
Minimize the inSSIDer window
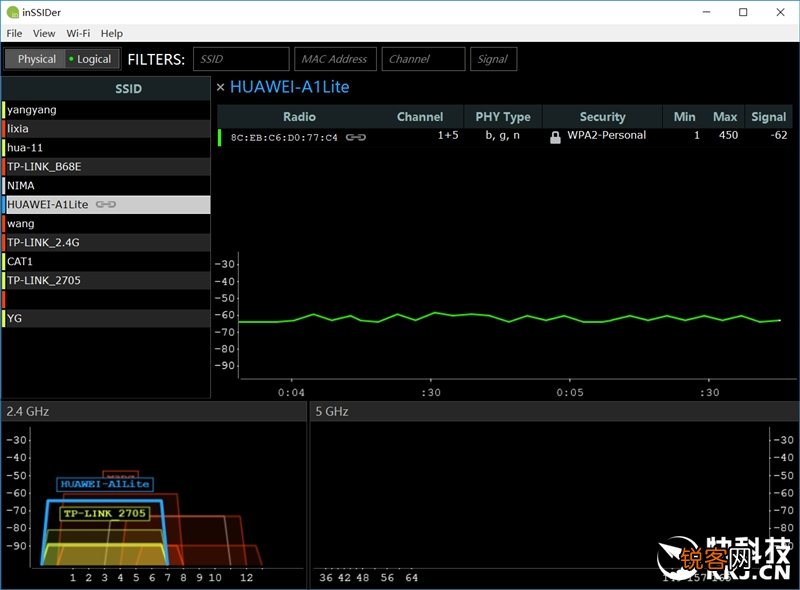tap(707, 12)
